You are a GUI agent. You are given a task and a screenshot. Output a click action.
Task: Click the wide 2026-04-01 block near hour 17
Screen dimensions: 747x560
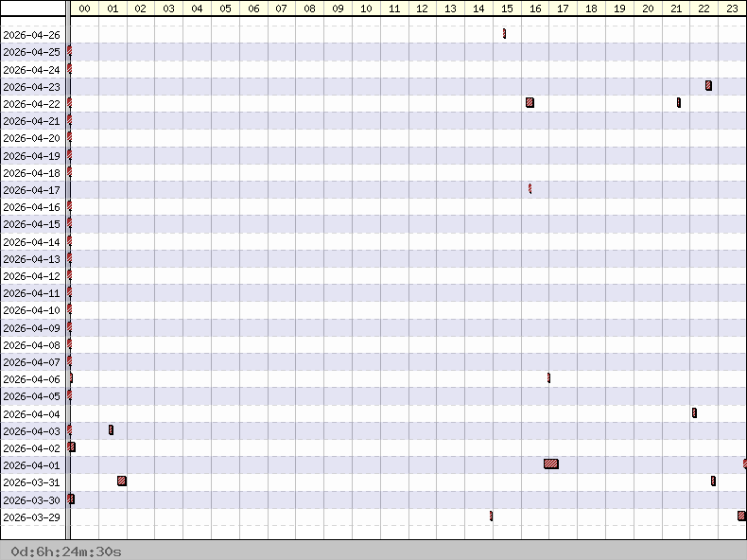click(x=551, y=464)
